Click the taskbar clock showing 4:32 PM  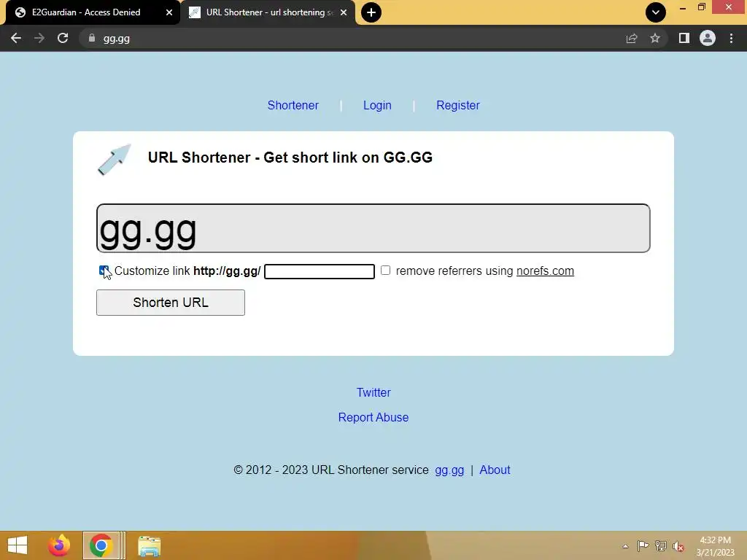click(715, 545)
